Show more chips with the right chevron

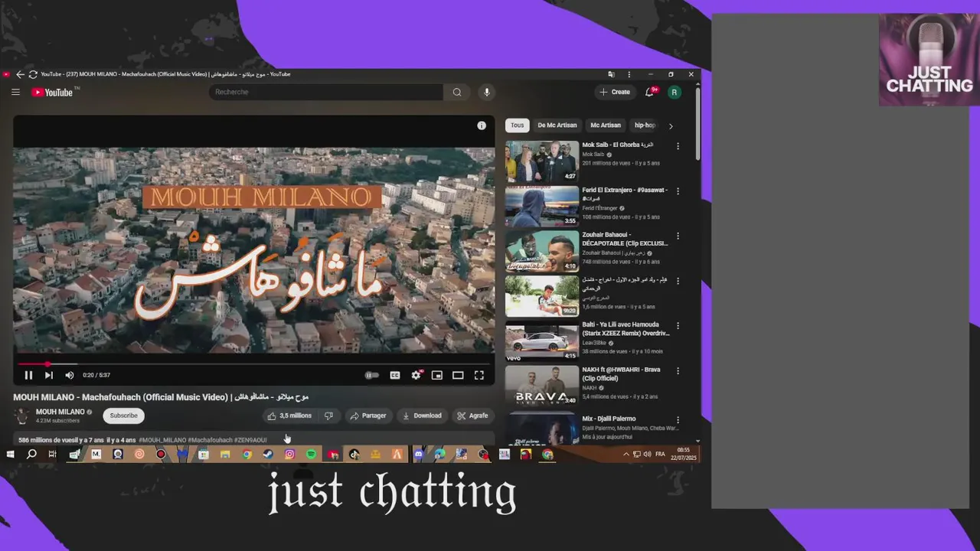point(671,126)
